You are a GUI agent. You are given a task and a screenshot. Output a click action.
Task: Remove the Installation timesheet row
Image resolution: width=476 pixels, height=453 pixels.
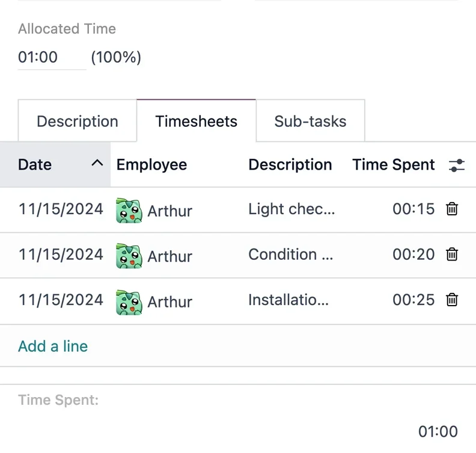tap(452, 300)
